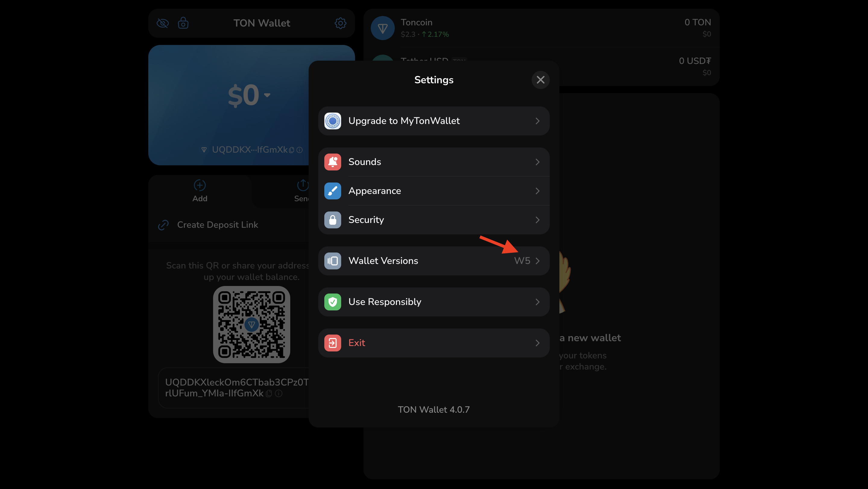Click the MyTonWallet logo icon
868x489 pixels.
pyautogui.click(x=332, y=121)
